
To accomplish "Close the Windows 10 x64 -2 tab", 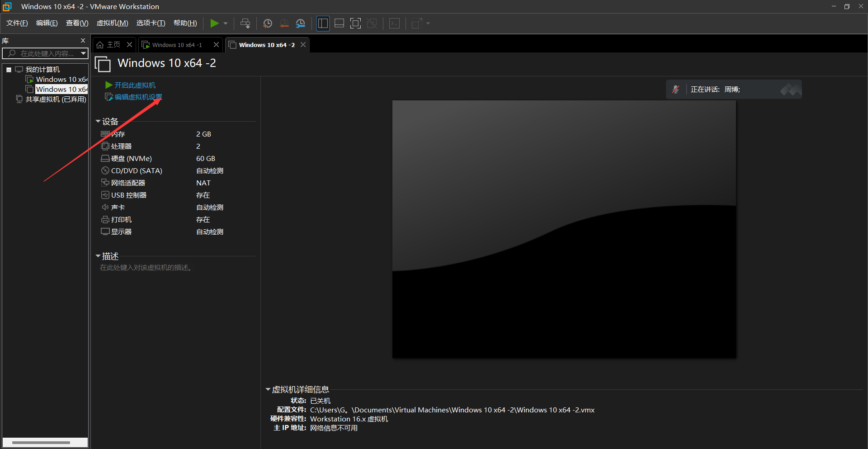I will coord(303,44).
